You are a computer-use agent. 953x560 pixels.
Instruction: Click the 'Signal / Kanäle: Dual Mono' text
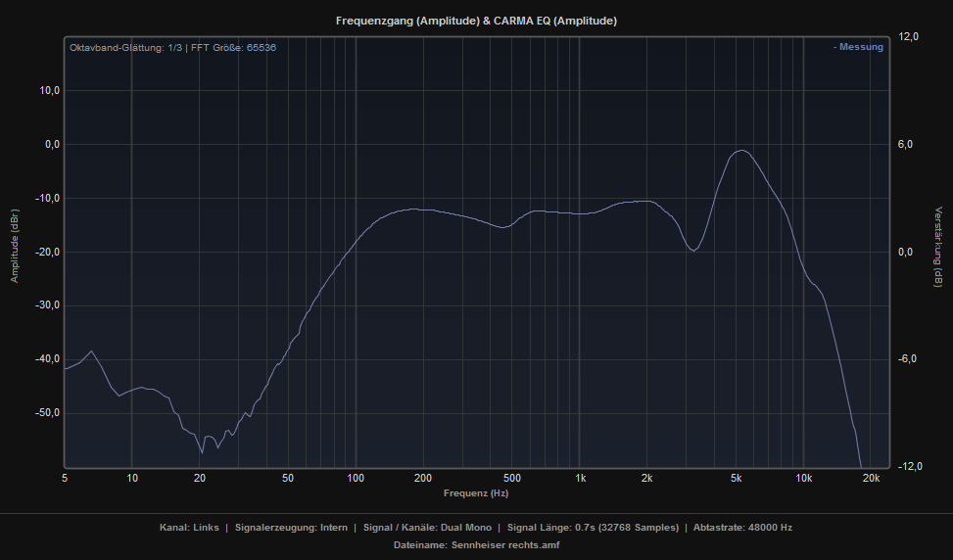[427, 527]
